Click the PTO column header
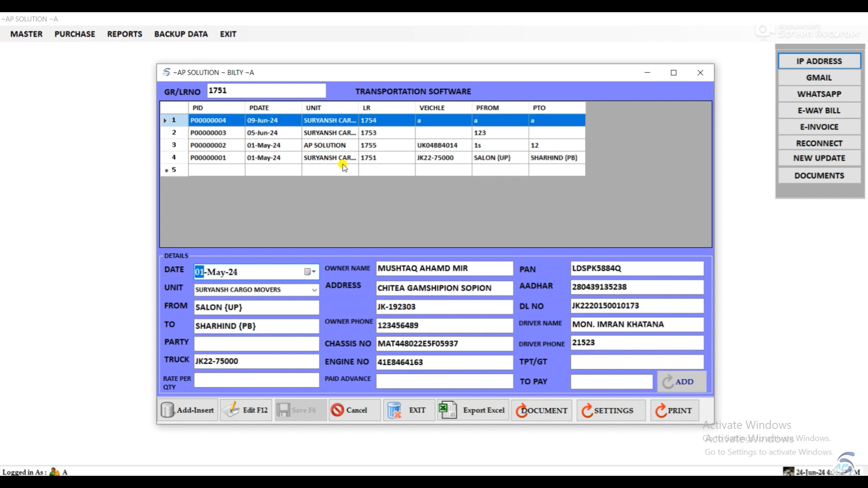The width and height of the screenshot is (868, 488). click(x=557, y=108)
